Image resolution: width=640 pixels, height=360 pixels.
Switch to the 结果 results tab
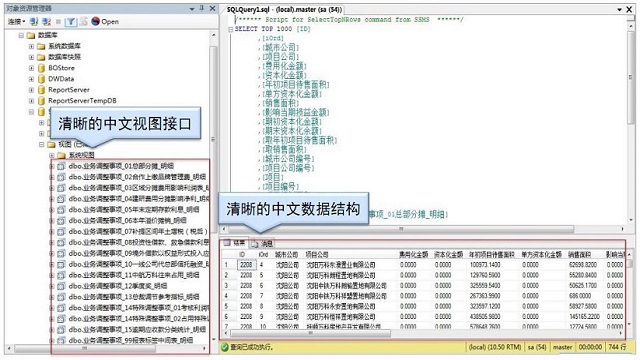click(x=235, y=243)
